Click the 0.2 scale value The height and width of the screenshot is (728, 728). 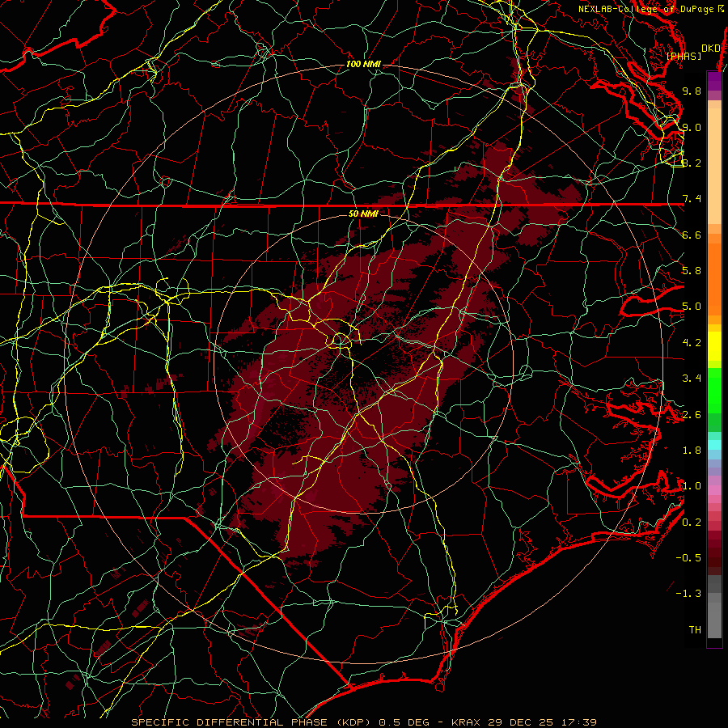click(692, 523)
